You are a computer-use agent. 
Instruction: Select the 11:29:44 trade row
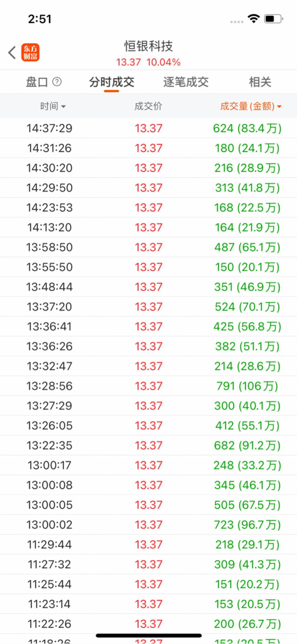coord(148,544)
